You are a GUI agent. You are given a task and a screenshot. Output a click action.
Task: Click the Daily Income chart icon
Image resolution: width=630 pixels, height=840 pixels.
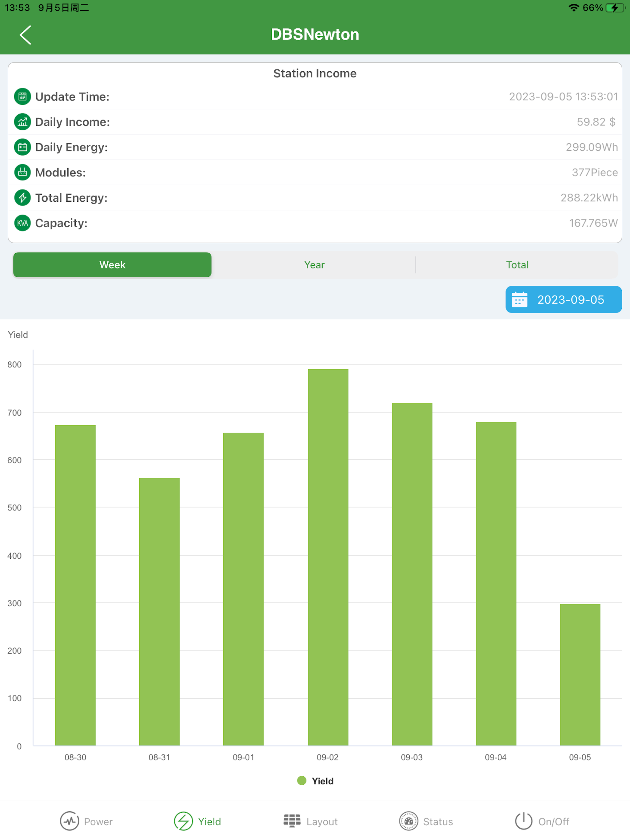[22, 122]
